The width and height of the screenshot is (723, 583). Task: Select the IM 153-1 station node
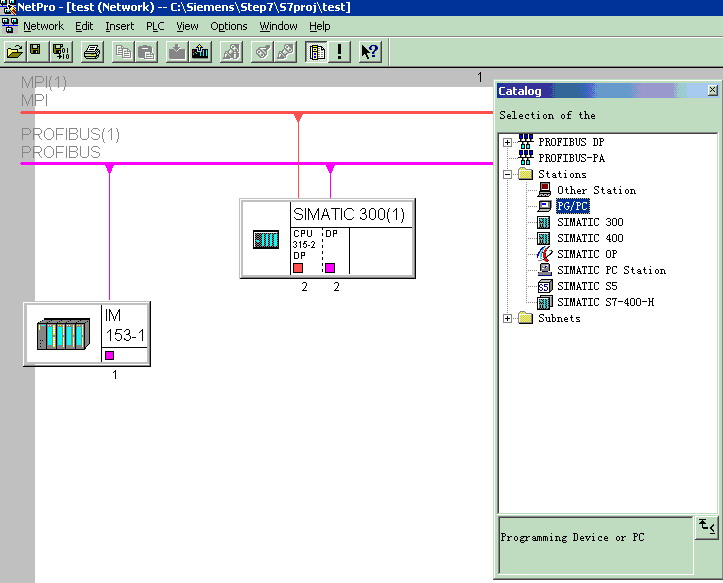[x=87, y=334]
